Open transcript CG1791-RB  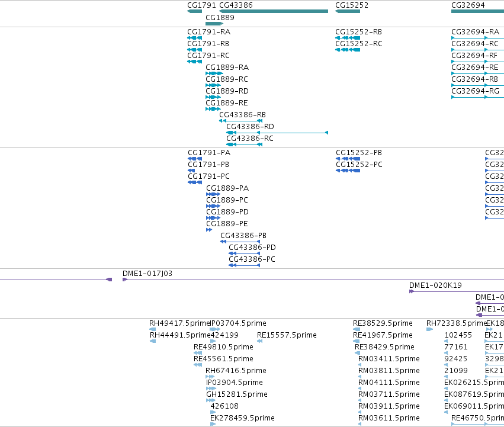click(x=194, y=50)
